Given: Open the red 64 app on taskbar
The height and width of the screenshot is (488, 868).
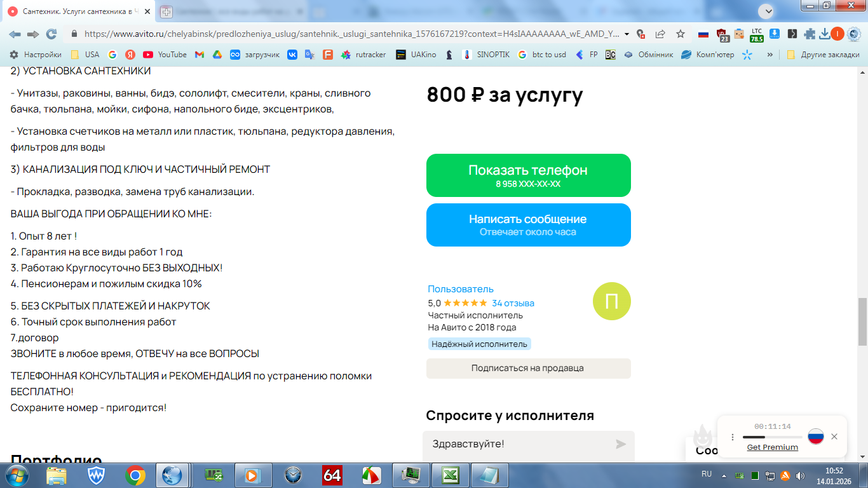Looking at the screenshot, I should pyautogui.click(x=332, y=475).
